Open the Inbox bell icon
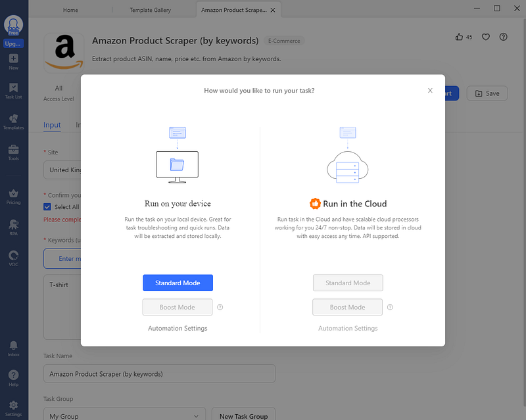The image size is (526, 420). tap(13, 348)
